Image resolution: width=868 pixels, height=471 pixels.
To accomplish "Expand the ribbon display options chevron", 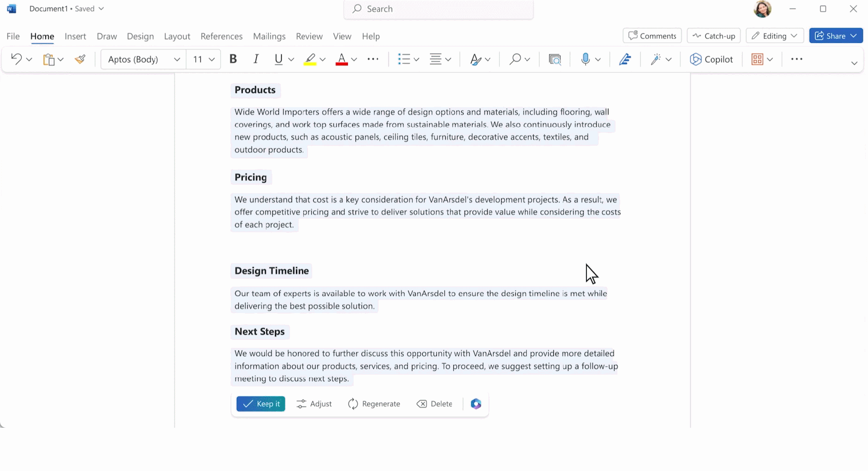I will click(854, 63).
